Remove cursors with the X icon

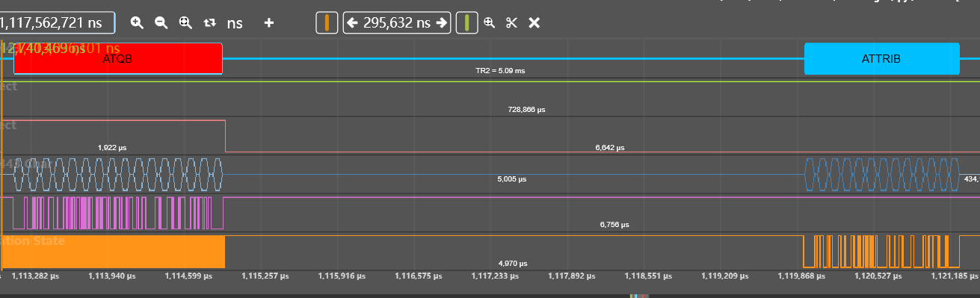point(534,22)
